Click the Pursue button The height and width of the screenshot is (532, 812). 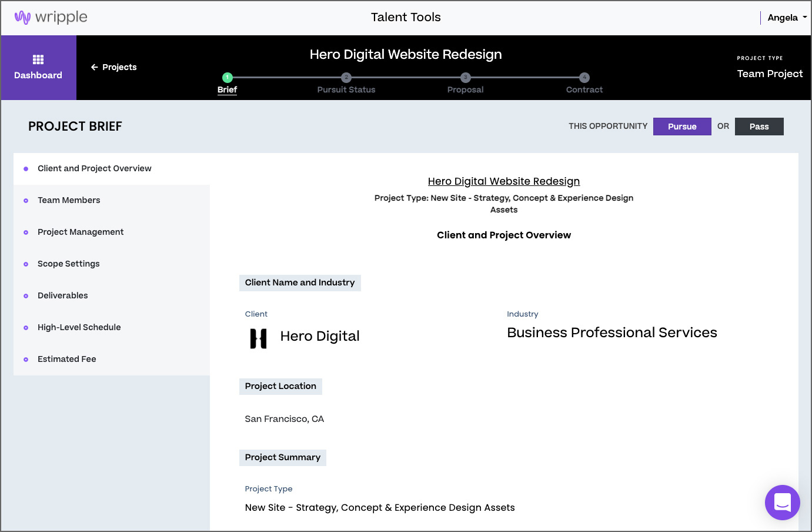point(682,127)
